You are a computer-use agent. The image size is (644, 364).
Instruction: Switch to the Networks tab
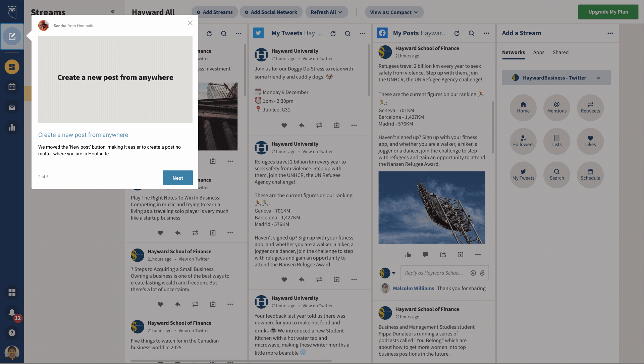point(513,52)
